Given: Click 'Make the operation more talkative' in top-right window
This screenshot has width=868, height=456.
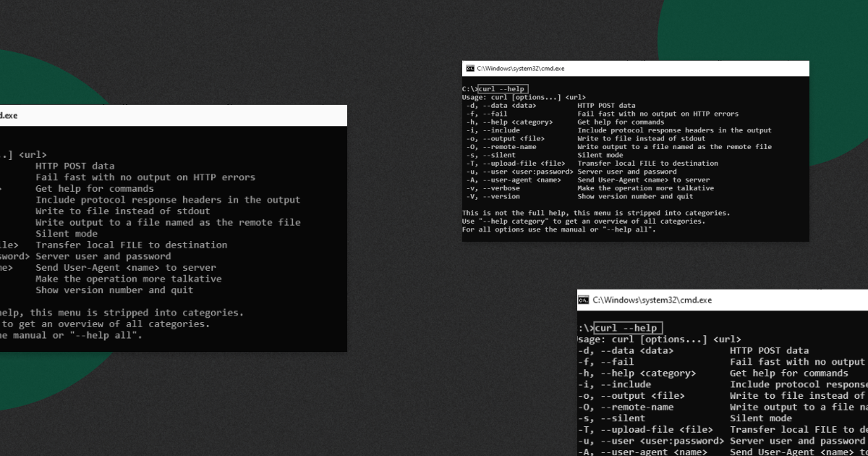Looking at the screenshot, I should (x=645, y=188).
